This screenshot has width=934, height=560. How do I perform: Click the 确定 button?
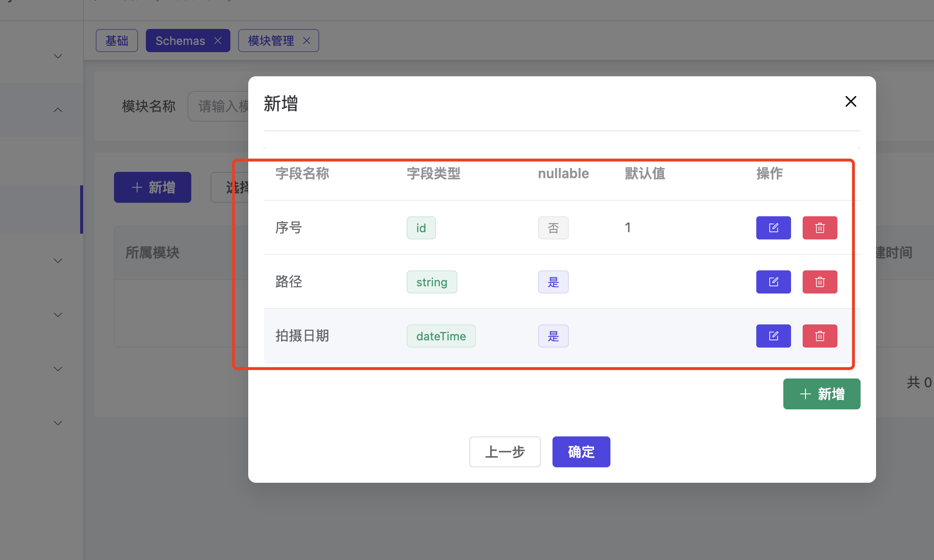point(581,452)
